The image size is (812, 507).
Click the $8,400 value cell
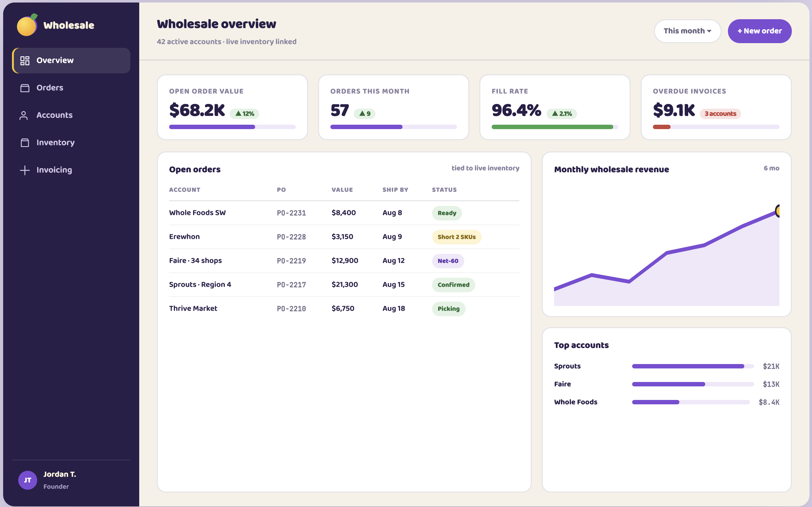(x=343, y=213)
